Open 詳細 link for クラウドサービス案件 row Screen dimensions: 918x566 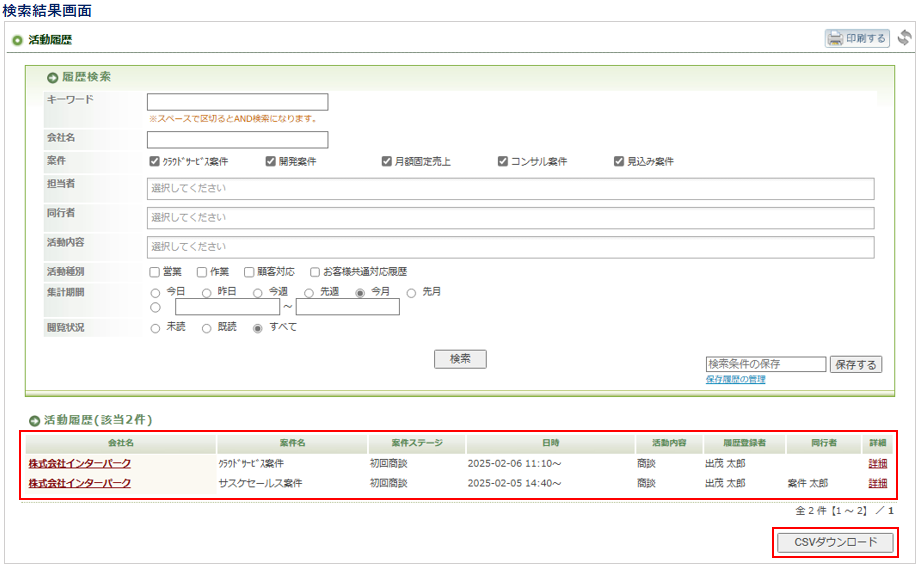coord(877,463)
